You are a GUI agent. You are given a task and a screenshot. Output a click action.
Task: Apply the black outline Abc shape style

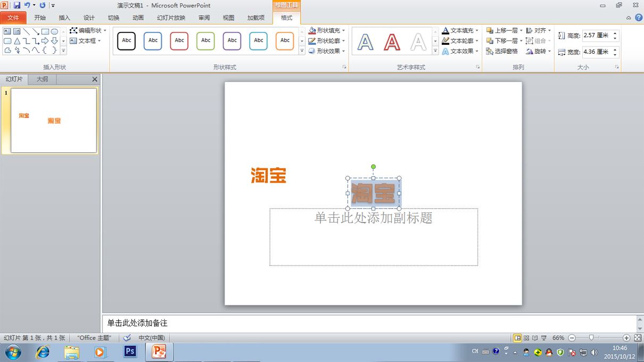coord(127,41)
